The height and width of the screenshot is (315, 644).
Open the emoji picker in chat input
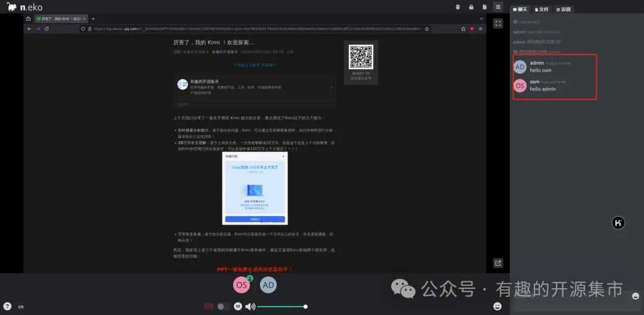pyautogui.click(x=636, y=296)
